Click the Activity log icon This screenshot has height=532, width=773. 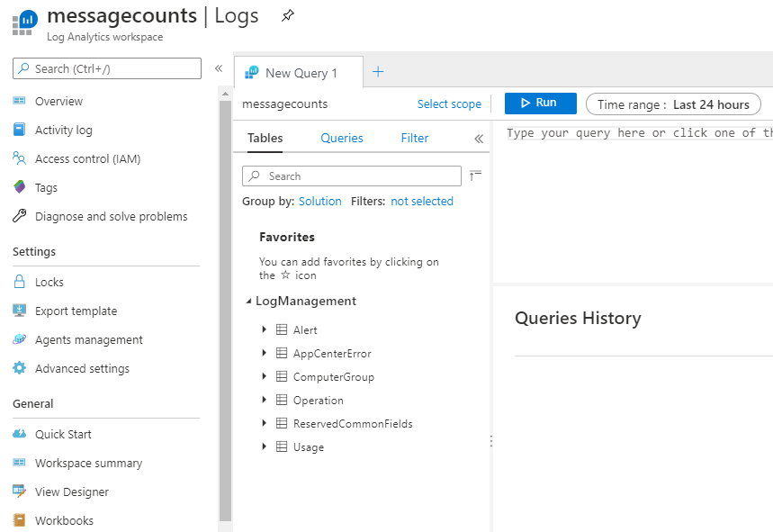19,130
